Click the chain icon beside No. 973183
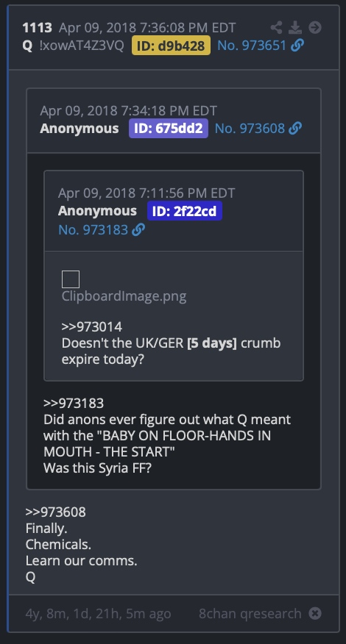Screen dimensions: 346x644 [x=138, y=229]
